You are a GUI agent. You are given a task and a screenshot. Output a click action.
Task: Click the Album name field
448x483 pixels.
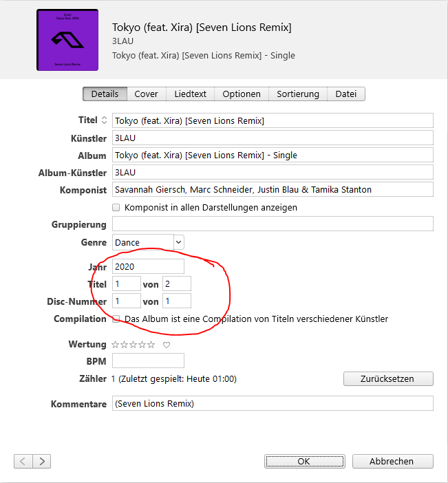pos(273,155)
